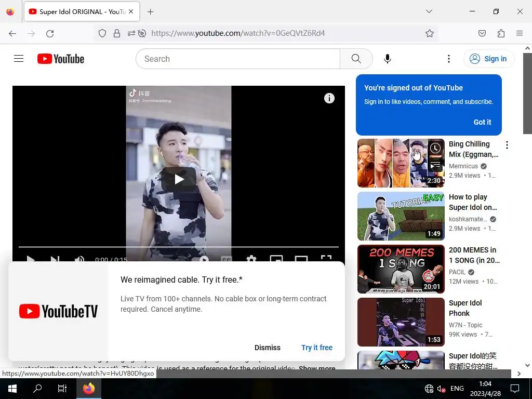Viewport: 532px width, 399px height.
Task: Play video with large center play button
Action: coord(179,179)
